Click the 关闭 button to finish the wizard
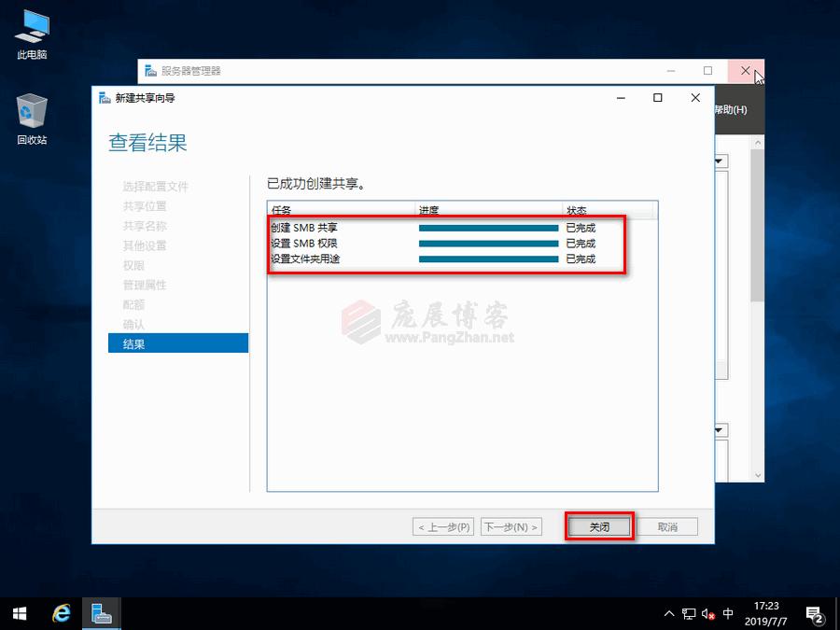The image size is (840, 630). click(598, 525)
